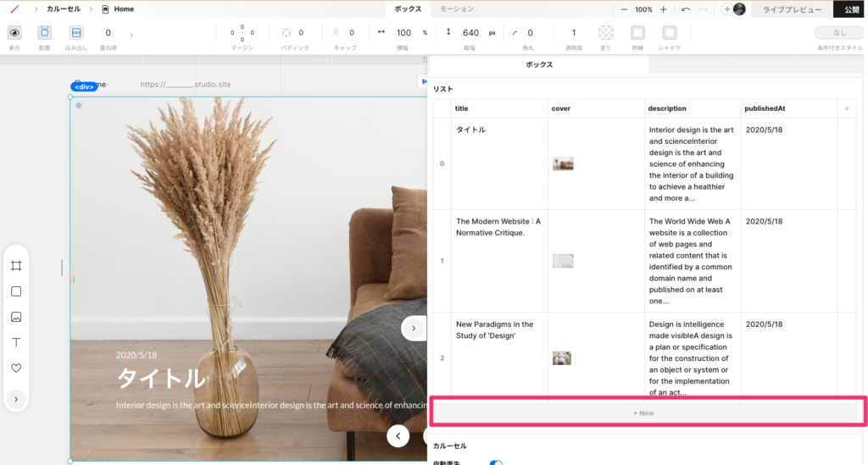868x465 pixels.
Task: Open the 条件付きスタイル なし dropdown
Action: pyautogui.click(x=839, y=33)
